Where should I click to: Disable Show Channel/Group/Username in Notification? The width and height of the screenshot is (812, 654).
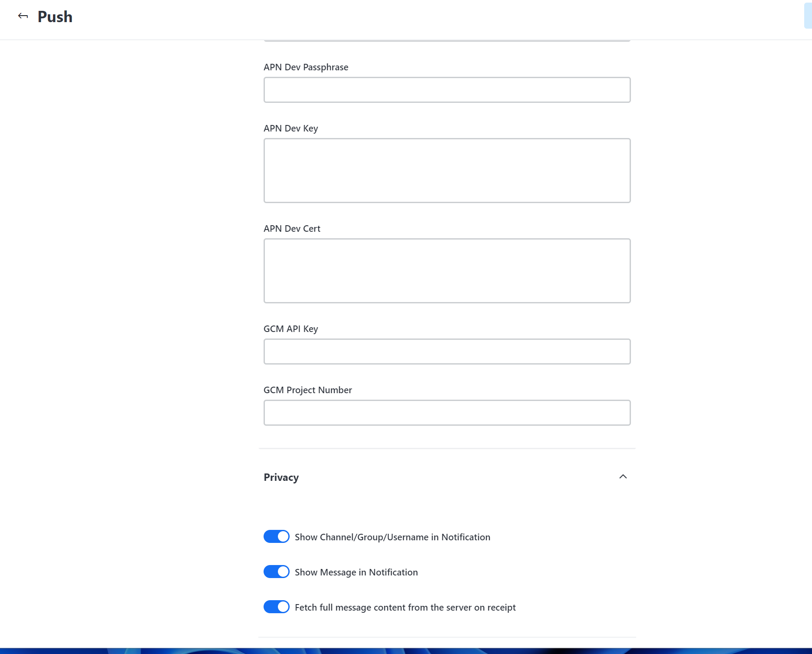pyautogui.click(x=276, y=536)
